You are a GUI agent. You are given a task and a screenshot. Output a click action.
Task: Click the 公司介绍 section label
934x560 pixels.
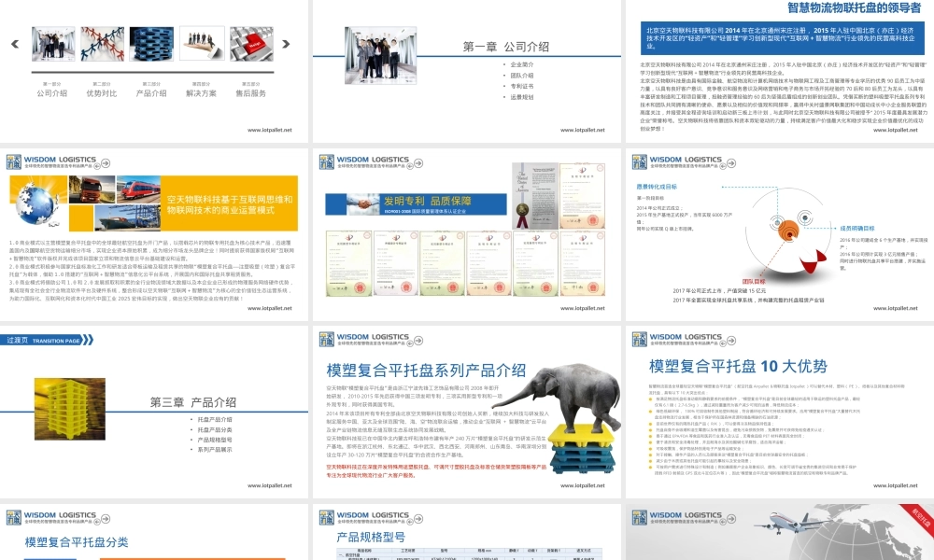pyautogui.click(x=51, y=93)
